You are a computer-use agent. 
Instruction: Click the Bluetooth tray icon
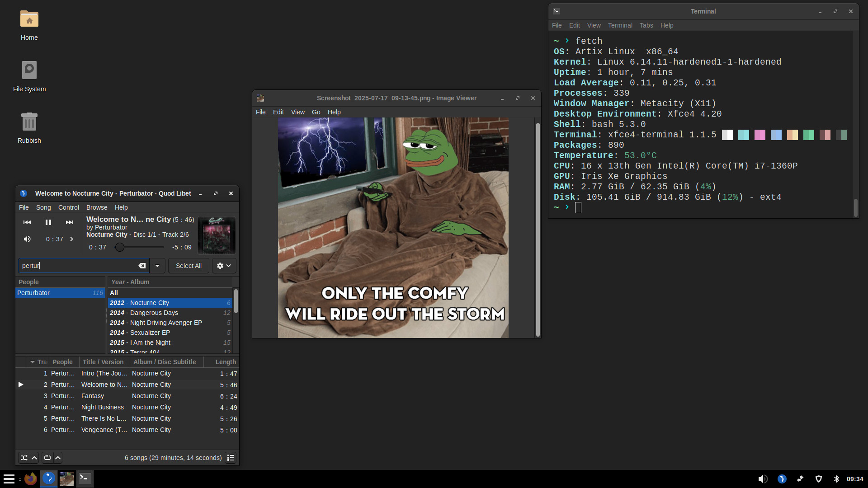point(836,479)
